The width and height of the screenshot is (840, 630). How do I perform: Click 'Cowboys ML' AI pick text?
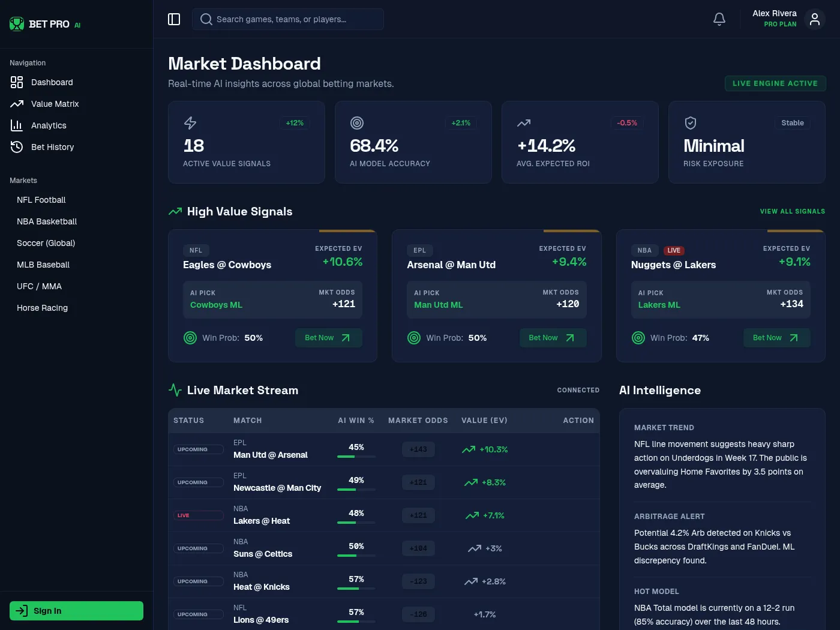point(216,305)
